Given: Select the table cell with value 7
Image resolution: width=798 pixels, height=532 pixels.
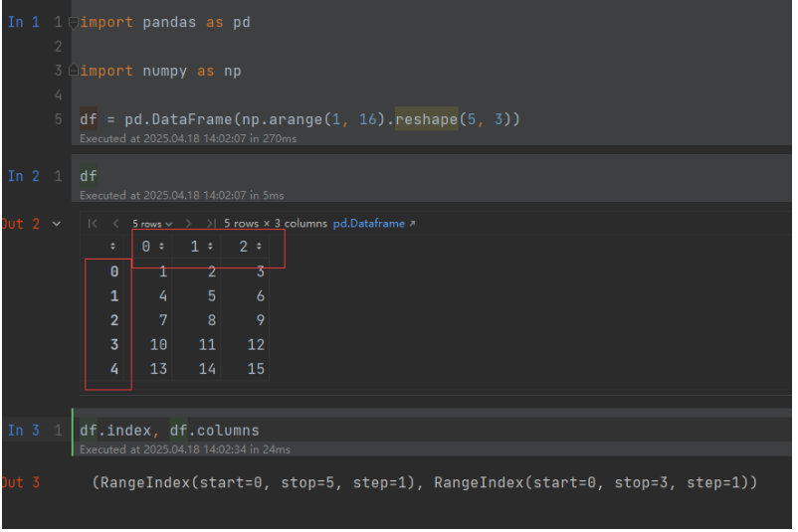Looking at the screenshot, I should 163,320.
